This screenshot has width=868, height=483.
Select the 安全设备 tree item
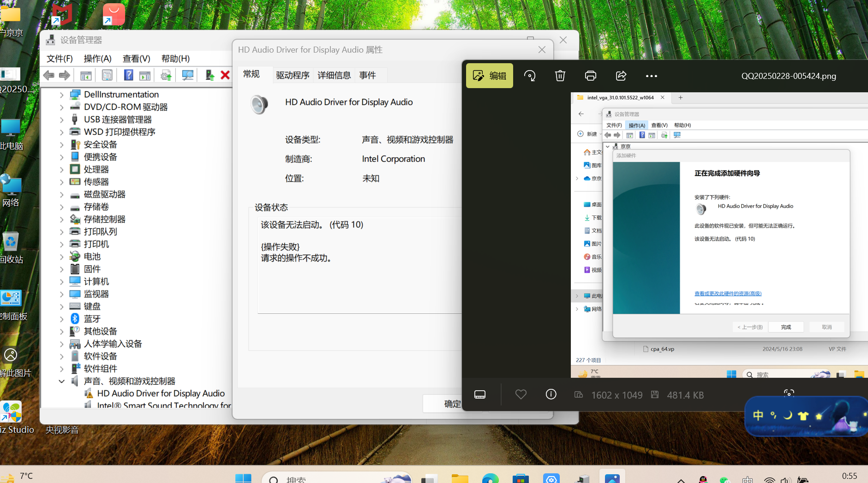pos(100,144)
